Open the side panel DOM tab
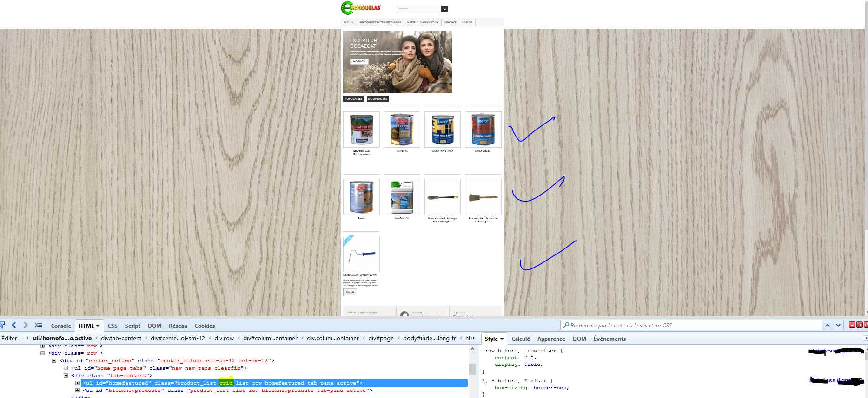The height and width of the screenshot is (398, 868). point(579,339)
